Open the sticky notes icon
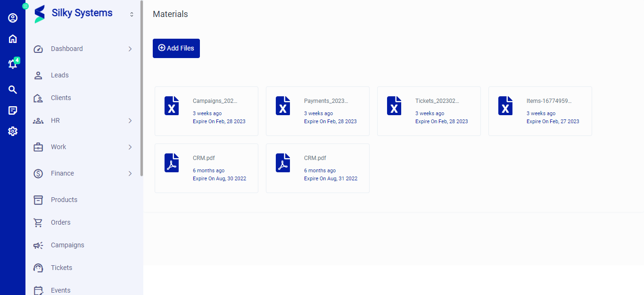644x295 pixels. coord(13,110)
